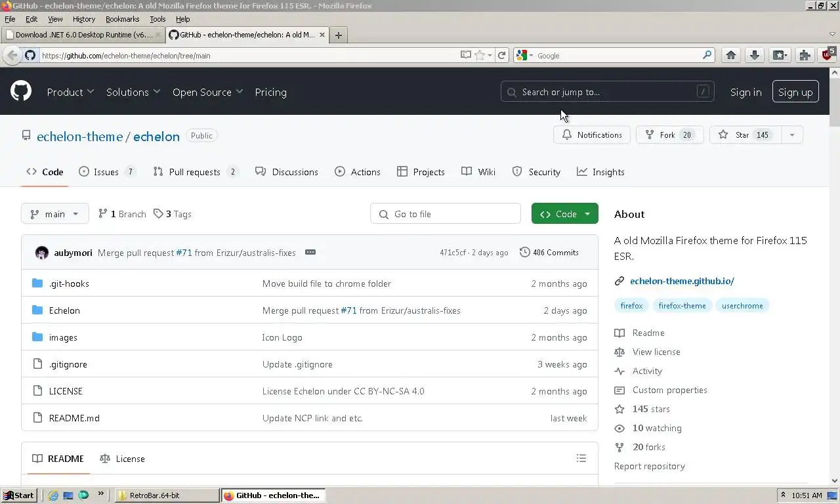Viewport: 840px width, 504px height.
Task: Open the File menu
Action: click(10, 19)
